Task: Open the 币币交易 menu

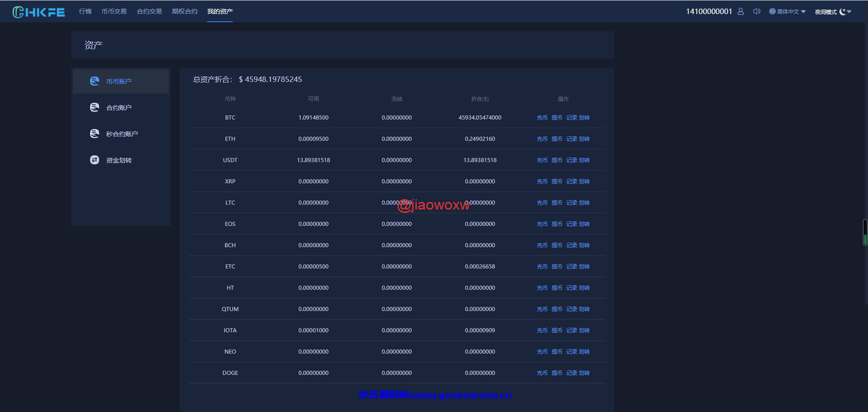Action: coord(114,11)
